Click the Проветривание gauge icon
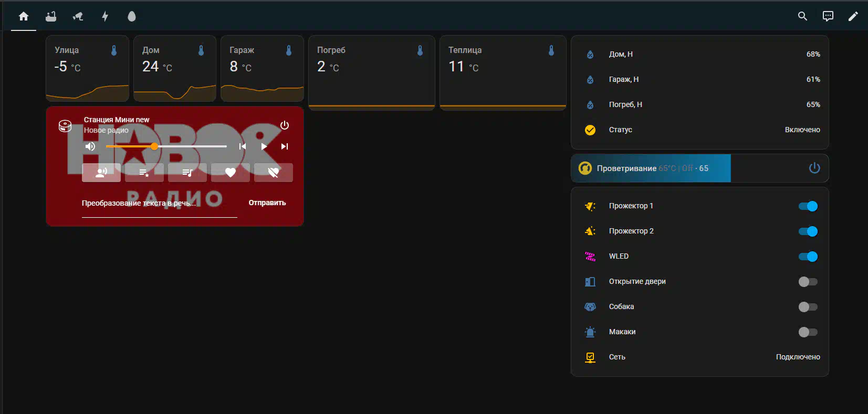 [585, 168]
